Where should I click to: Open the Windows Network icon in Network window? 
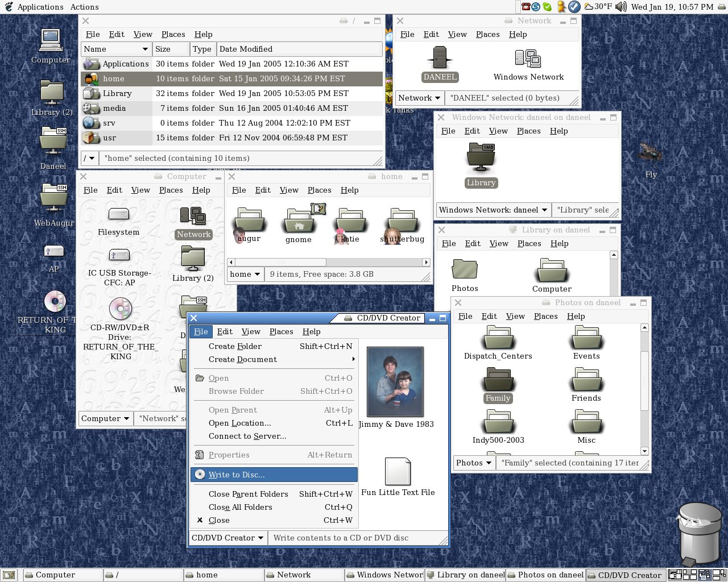point(528,59)
